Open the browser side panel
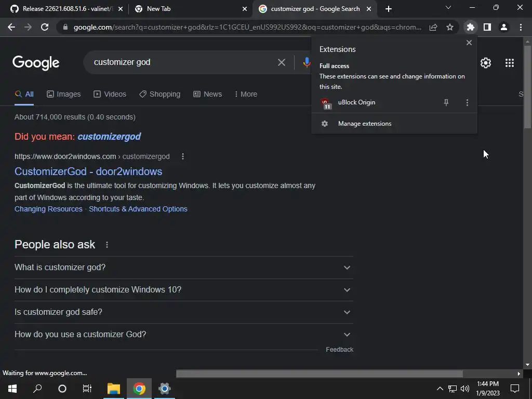532x399 pixels. tap(487, 27)
